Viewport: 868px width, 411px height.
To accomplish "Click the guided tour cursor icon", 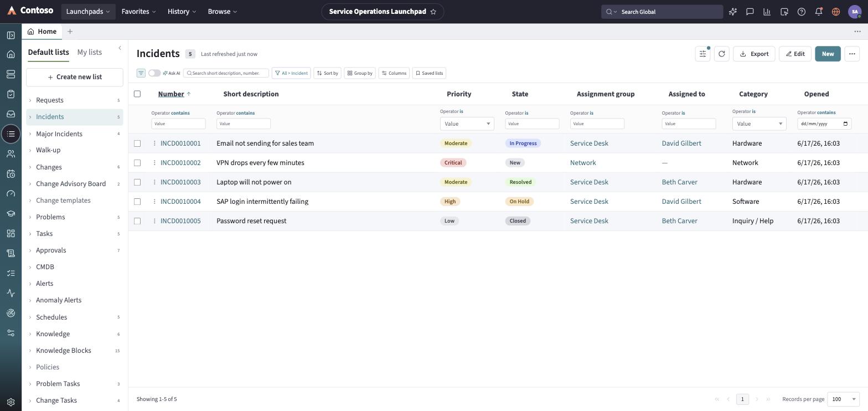I will [x=784, y=12].
